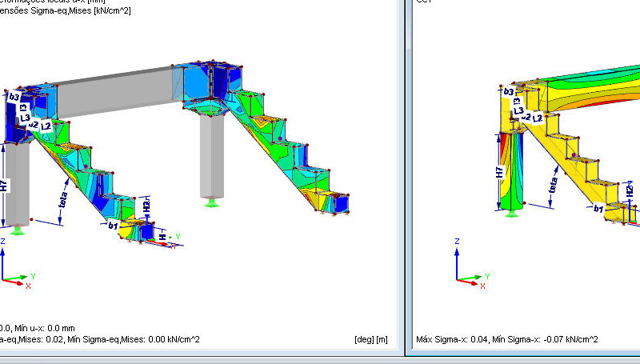Image resolution: width=640 pixels, height=364 pixels.
Task: Click the H dimension label near local axes
Action: click(162, 237)
